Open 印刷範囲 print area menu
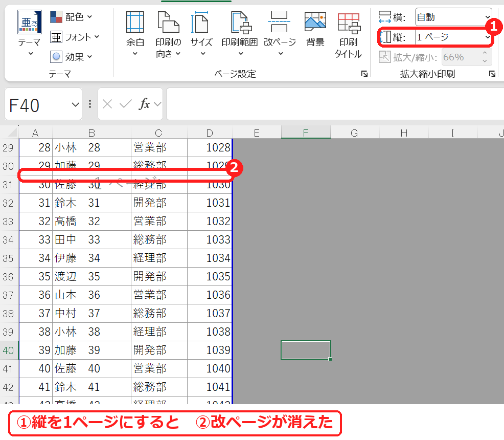The width and height of the screenshot is (504, 440). [240, 33]
